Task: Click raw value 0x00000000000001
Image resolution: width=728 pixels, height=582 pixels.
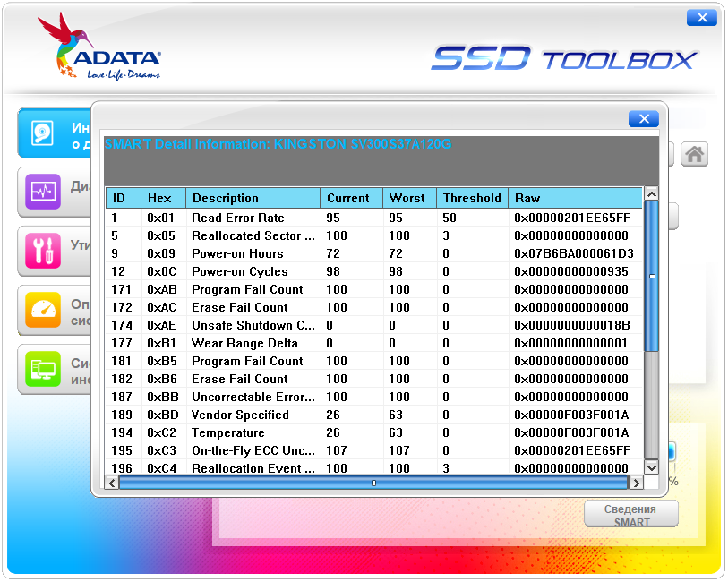Action: coord(571,344)
